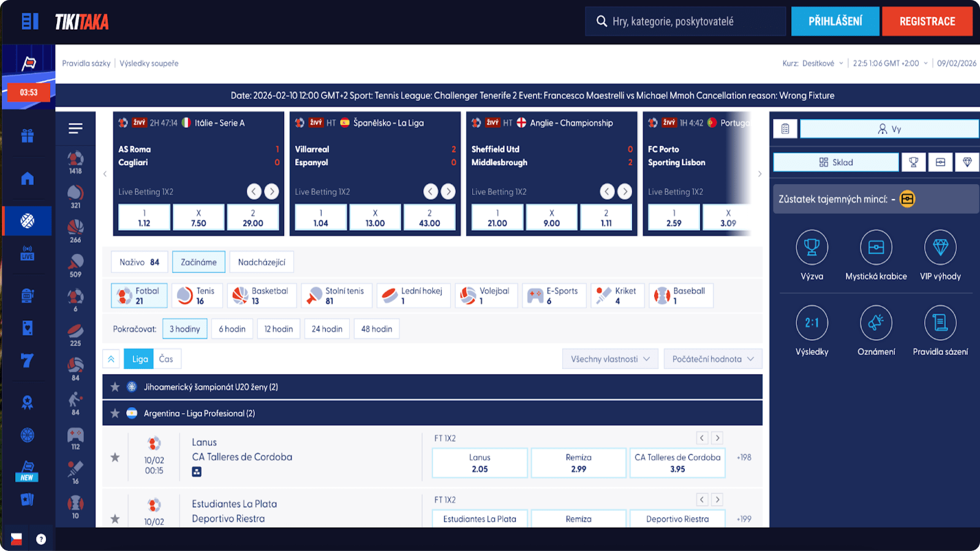Collapse all leagues with double chevron

click(111, 359)
